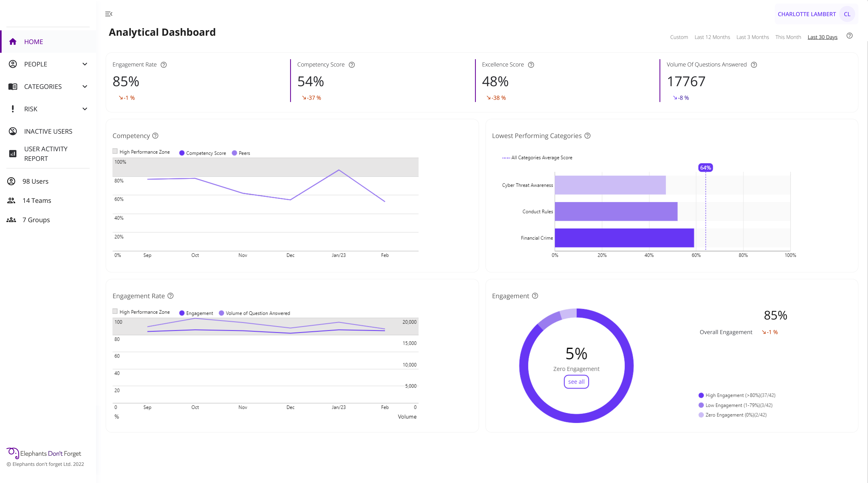Screen dimensions: 868x483
Task: Expand the People menu chevron
Action: tap(85, 64)
